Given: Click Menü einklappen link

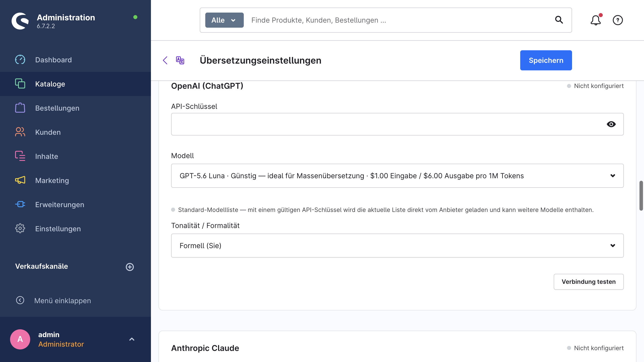Looking at the screenshot, I should pyautogui.click(x=63, y=301).
